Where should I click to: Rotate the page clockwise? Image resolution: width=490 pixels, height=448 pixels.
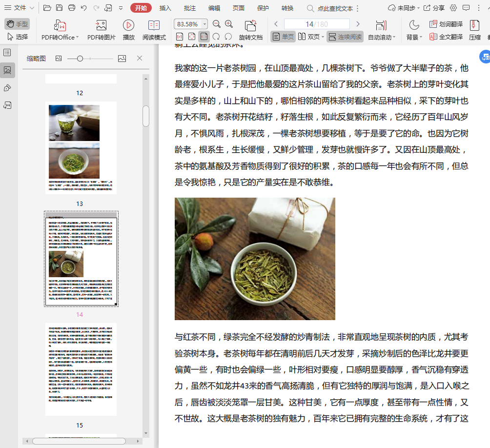click(x=216, y=37)
